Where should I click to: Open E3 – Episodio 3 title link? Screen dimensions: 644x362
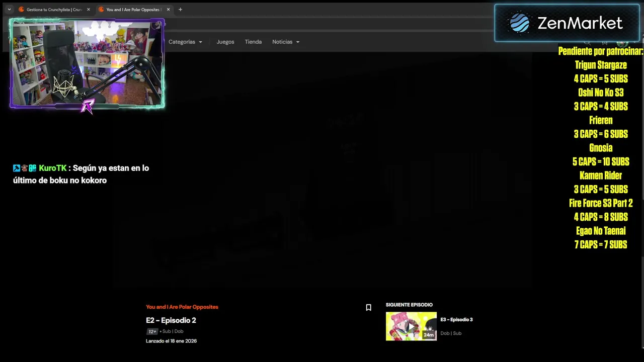click(456, 320)
